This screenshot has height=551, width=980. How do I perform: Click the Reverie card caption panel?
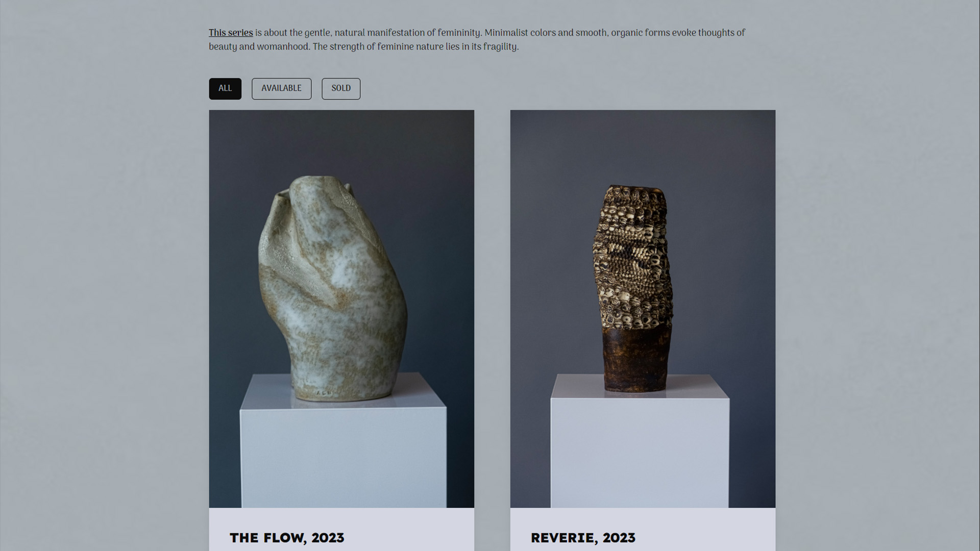coord(643,529)
